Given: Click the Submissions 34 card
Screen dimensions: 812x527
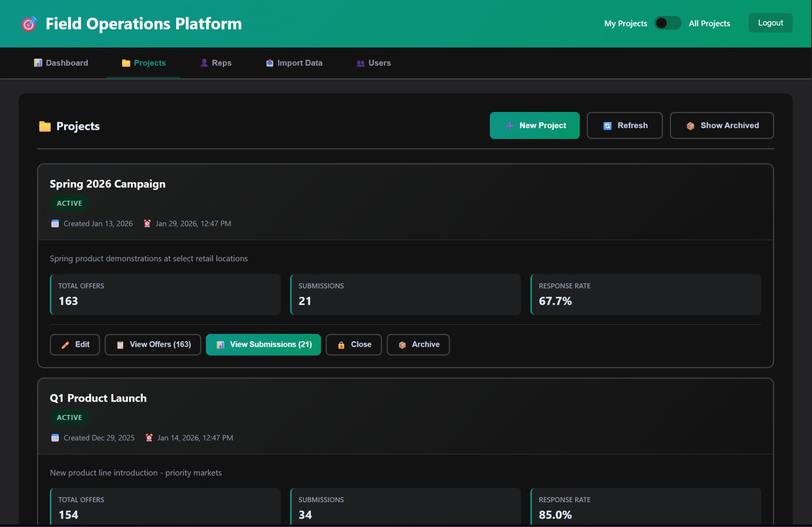Looking at the screenshot, I should pyautogui.click(x=406, y=506).
